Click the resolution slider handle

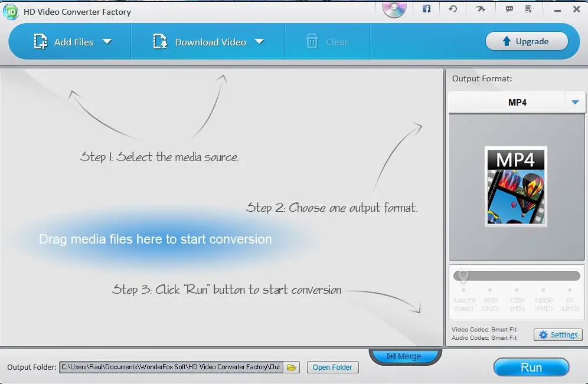[463, 277]
